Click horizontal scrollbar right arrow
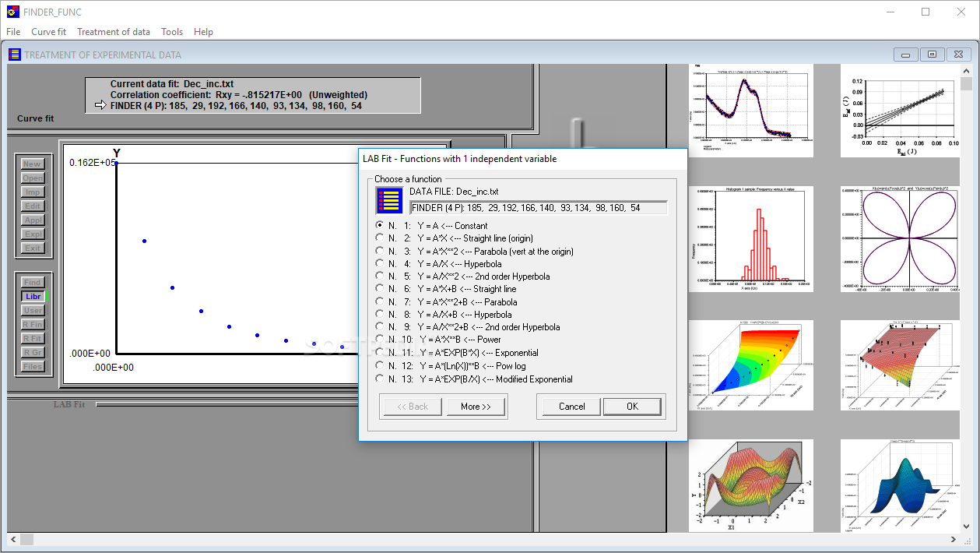 pyautogui.click(x=954, y=539)
